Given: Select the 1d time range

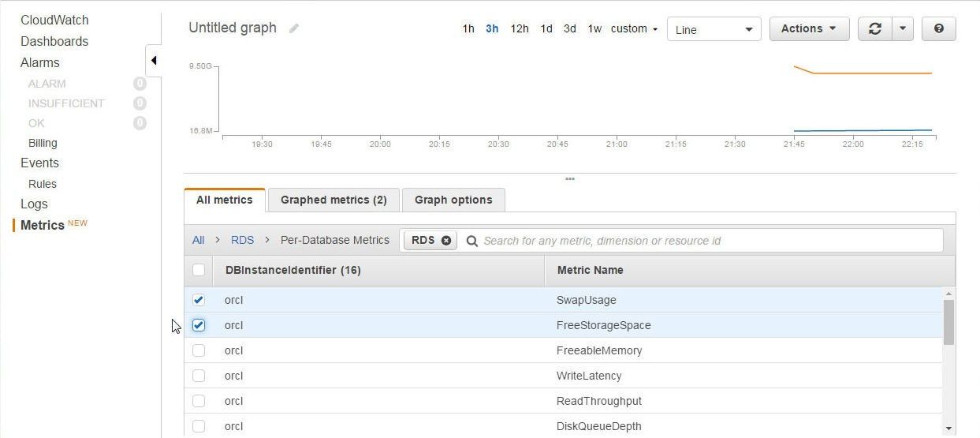Looking at the screenshot, I should pyautogui.click(x=546, y=28).
